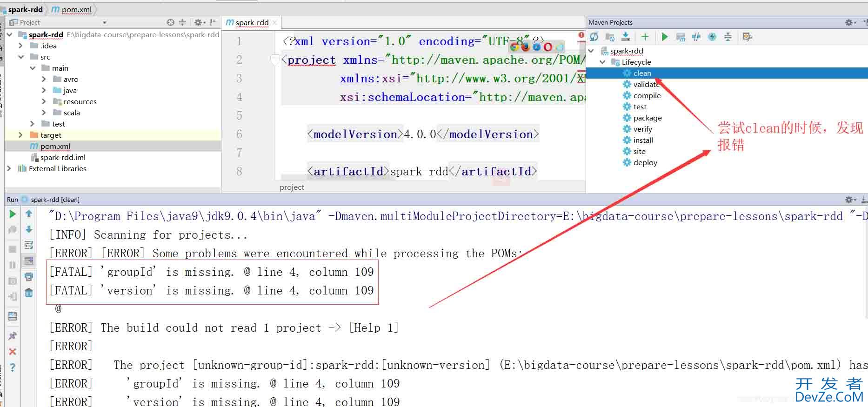Viewport: 868px width, 407px height.
Task: Reimport all Maven projects
Action: [x=594, y=37]
